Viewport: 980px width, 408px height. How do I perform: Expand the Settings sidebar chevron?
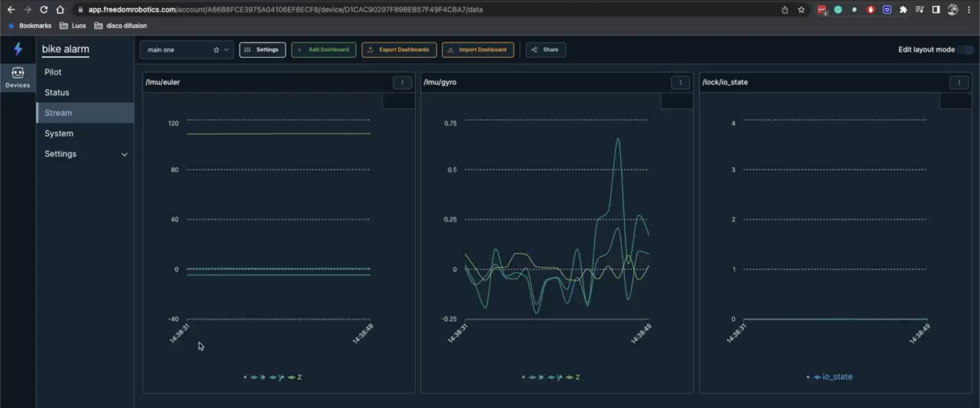(124, 154)
